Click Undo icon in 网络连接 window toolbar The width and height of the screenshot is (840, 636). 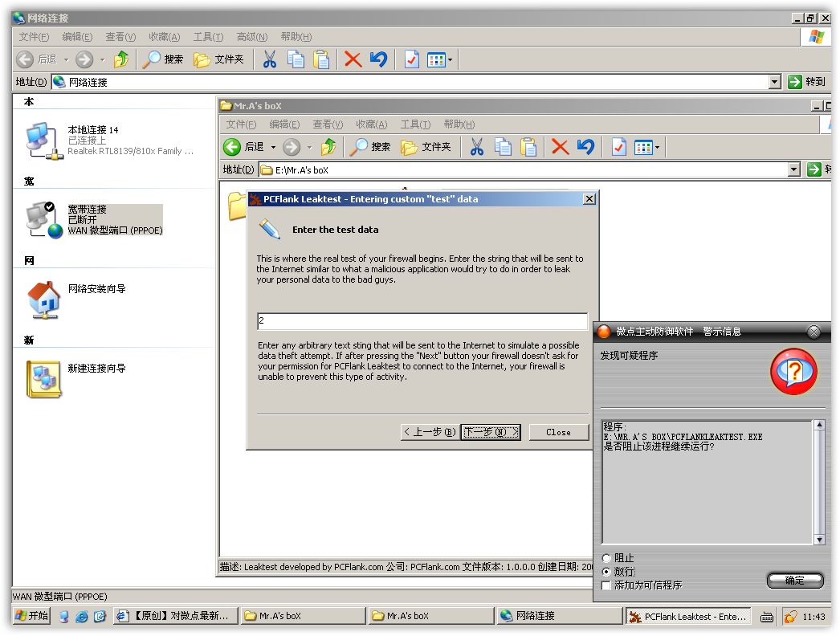378,59
